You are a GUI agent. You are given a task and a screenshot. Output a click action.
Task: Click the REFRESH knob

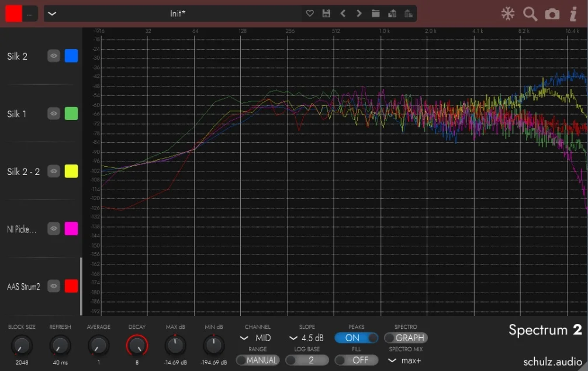click(x=60, y=345)
